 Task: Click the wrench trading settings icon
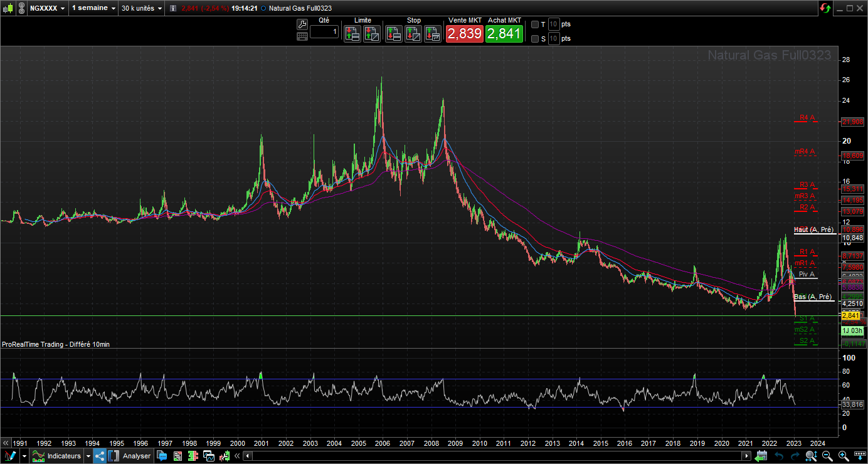(302, 24)
